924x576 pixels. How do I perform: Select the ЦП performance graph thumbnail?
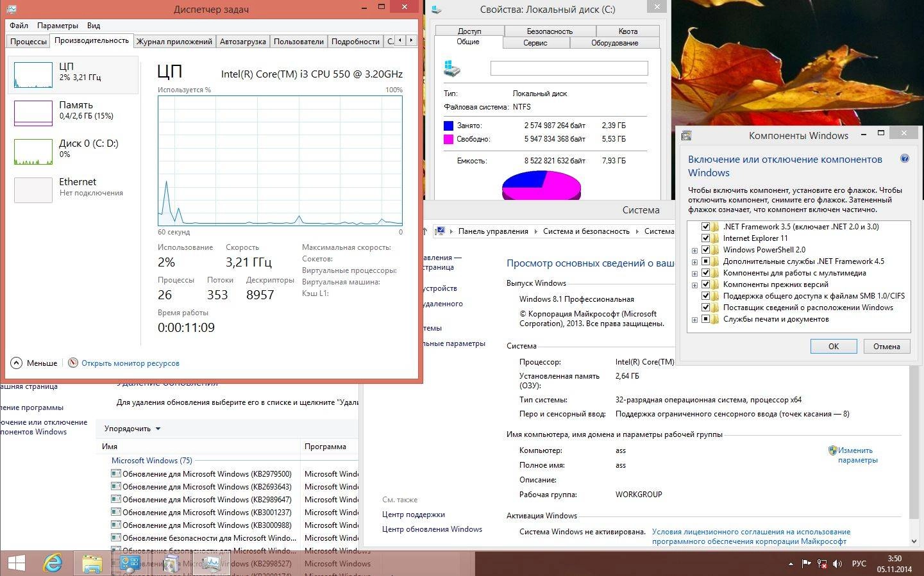33,75
